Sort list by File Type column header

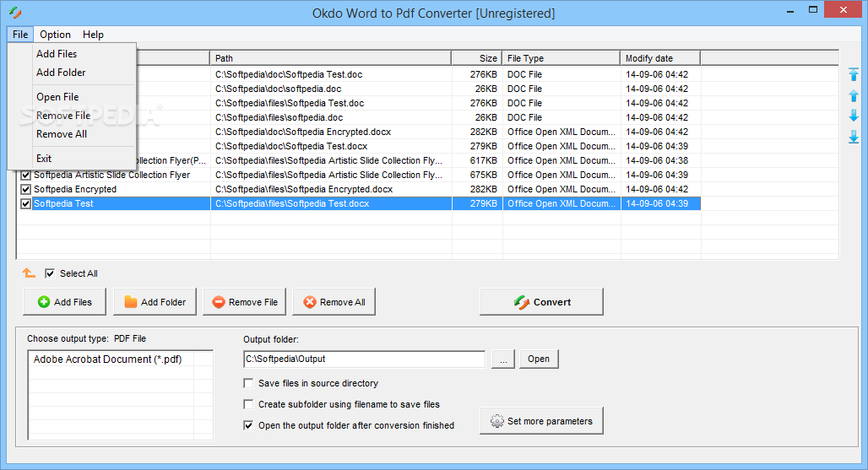click(x=561, y=58)
